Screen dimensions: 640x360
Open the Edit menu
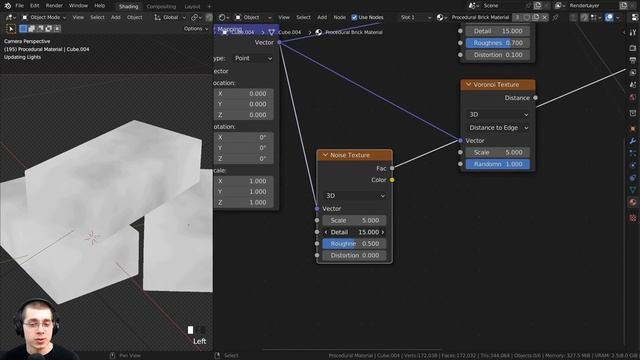(x=35, y=6)
